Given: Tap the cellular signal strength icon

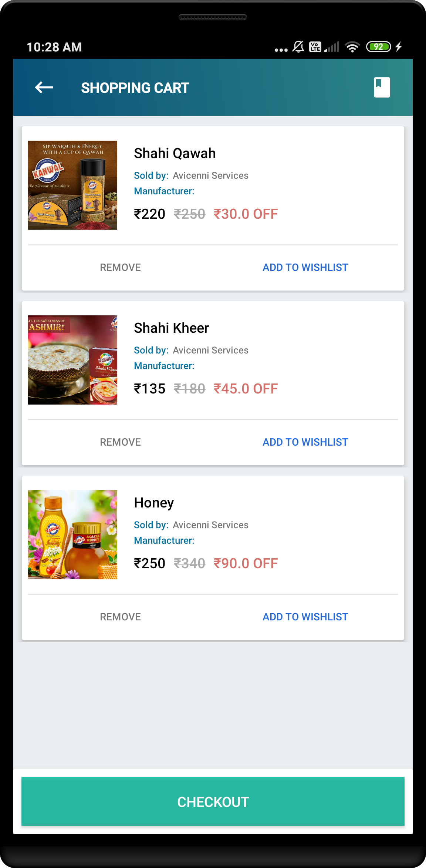Looking at the screenshot, I should pyautogui.click(x=332, y=47).
